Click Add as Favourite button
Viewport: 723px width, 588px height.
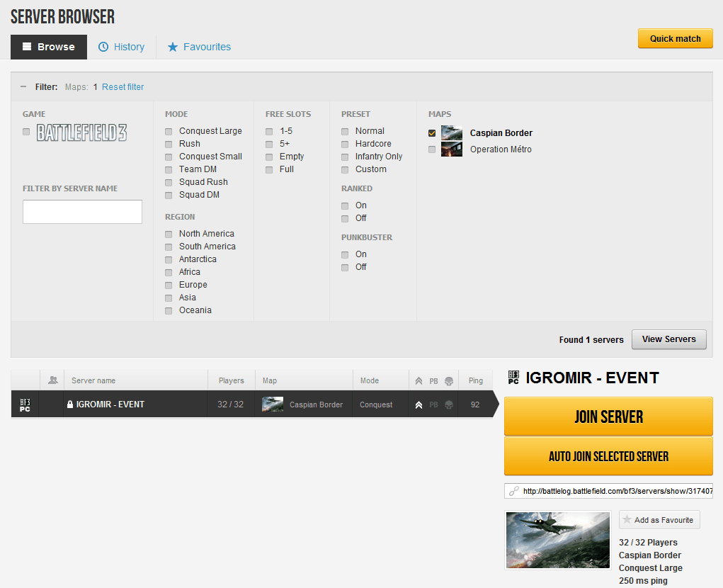[659, 520]
